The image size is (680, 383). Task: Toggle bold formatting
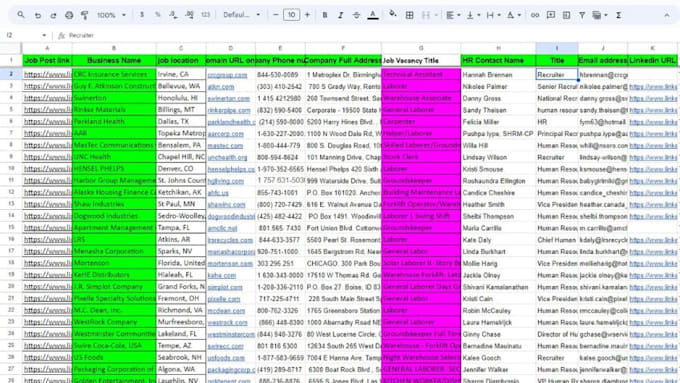324,15
